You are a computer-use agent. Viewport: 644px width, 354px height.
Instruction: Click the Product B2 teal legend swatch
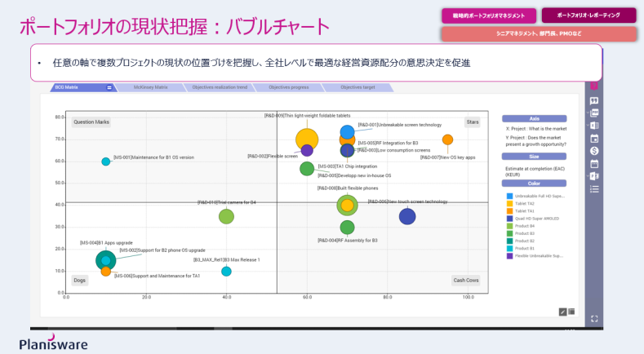pyautogui.click(x=509, y=241)
